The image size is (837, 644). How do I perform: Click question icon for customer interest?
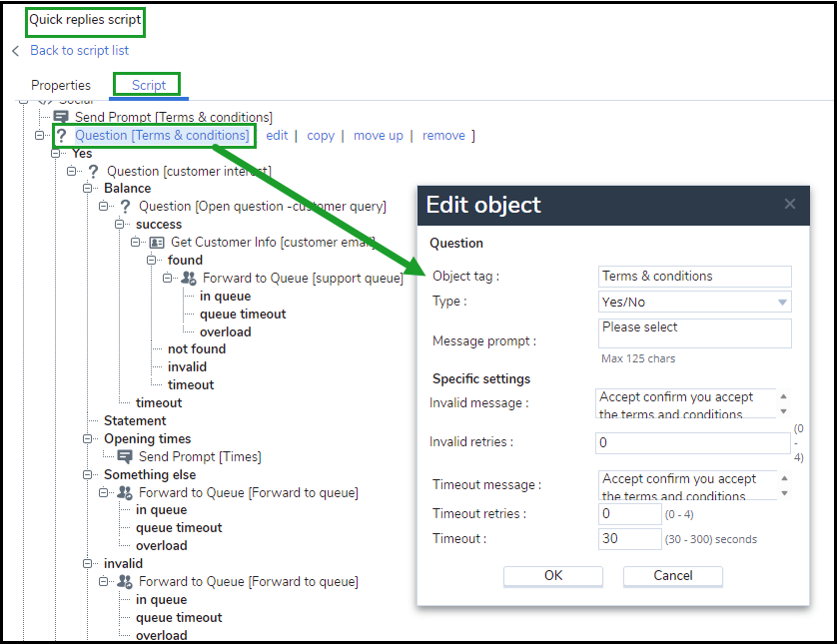point(94,172)
